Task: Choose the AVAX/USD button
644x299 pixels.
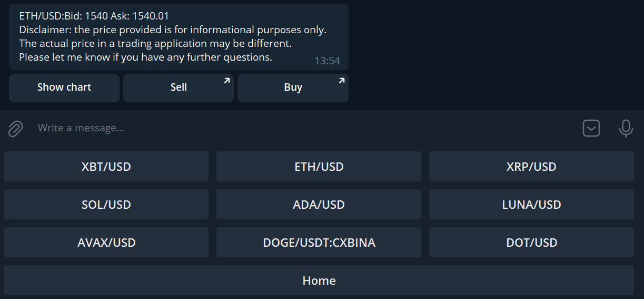Action: [x=106, y=243]
